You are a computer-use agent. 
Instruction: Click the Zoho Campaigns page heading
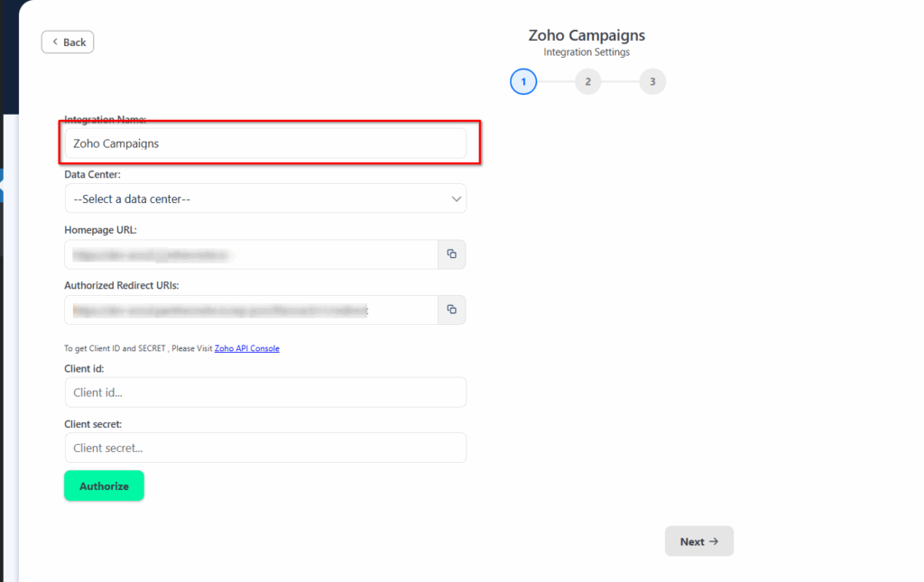point(587,35)
